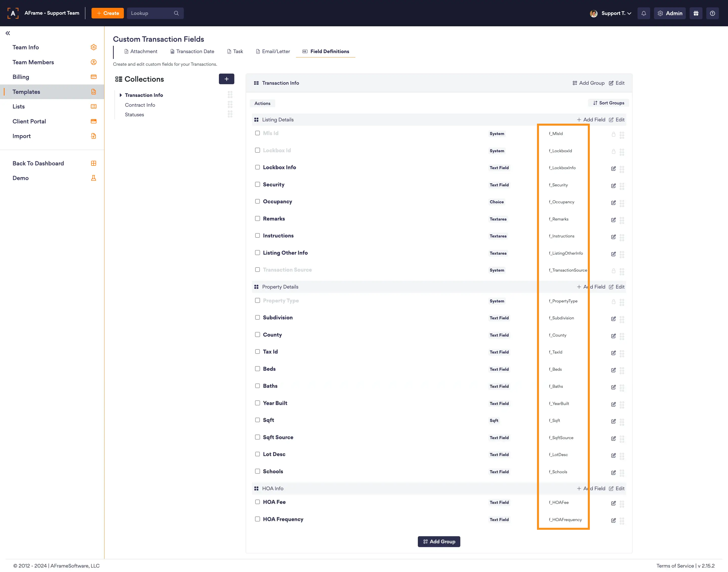Expand the Transaction Info tree arrow

(121, 95)
